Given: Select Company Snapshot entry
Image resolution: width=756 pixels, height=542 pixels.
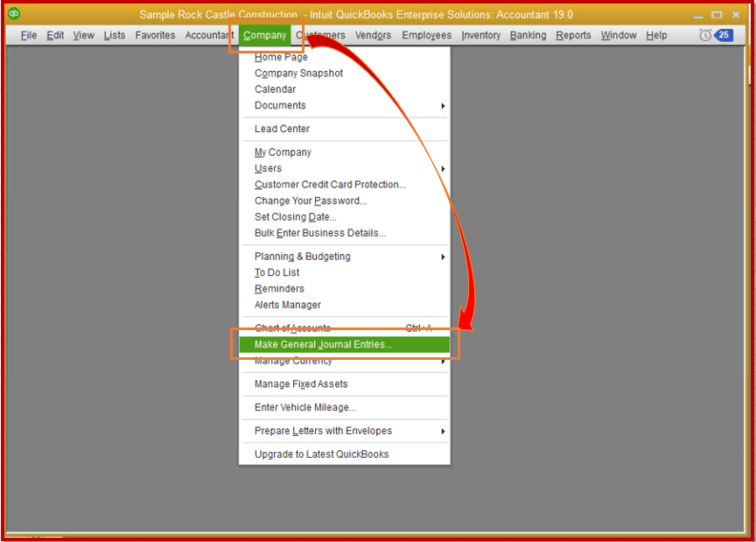Looking at the screenshot, I should (345, 73).
